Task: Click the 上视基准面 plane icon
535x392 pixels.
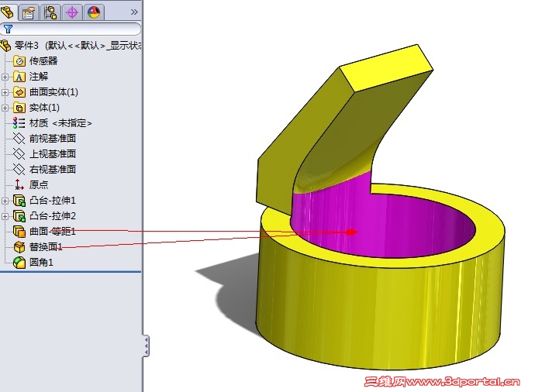Action: (19, 153)
